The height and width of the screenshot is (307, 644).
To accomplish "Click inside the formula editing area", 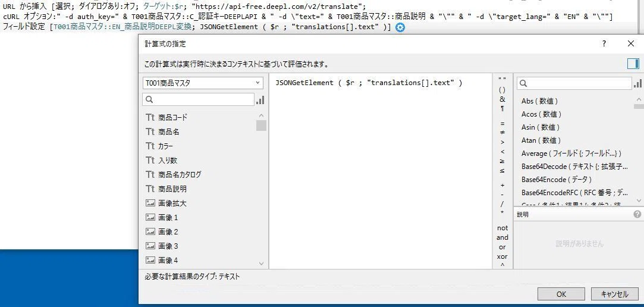I will click(381, 171).
